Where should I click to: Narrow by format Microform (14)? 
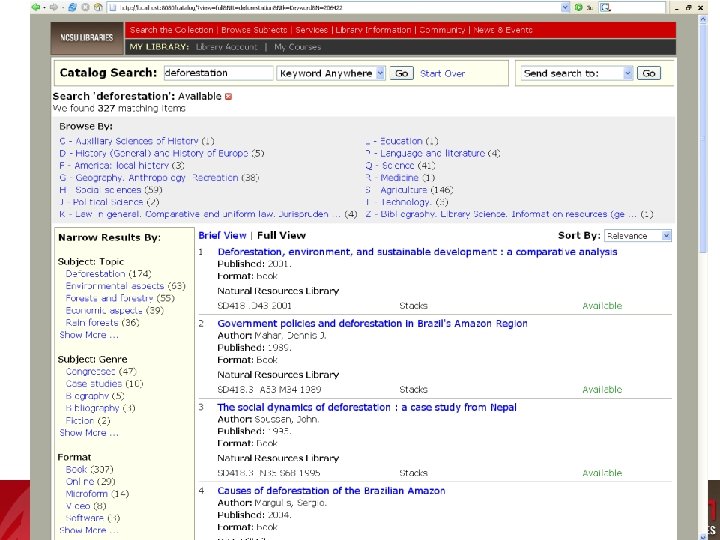click(97, 494)
